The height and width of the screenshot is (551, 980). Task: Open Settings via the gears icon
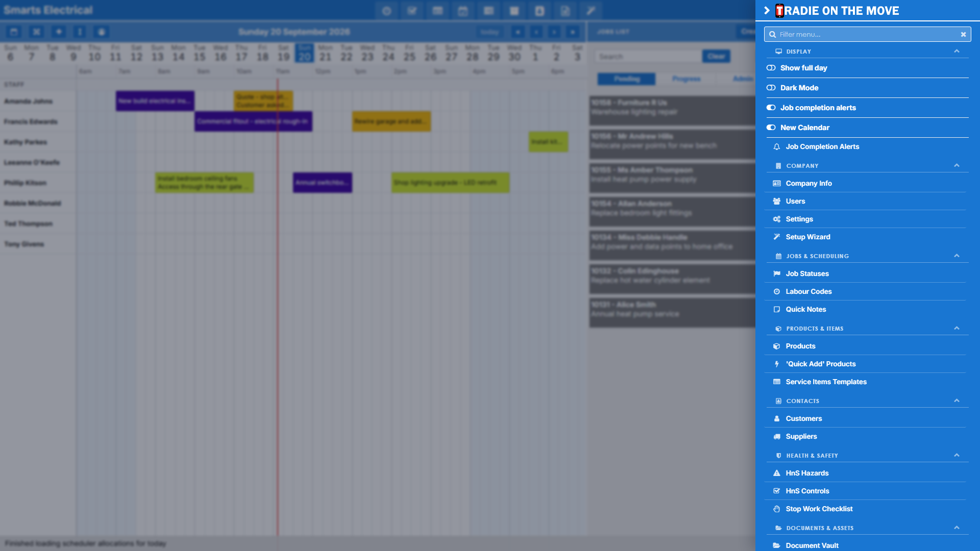(x=777, y=219)
